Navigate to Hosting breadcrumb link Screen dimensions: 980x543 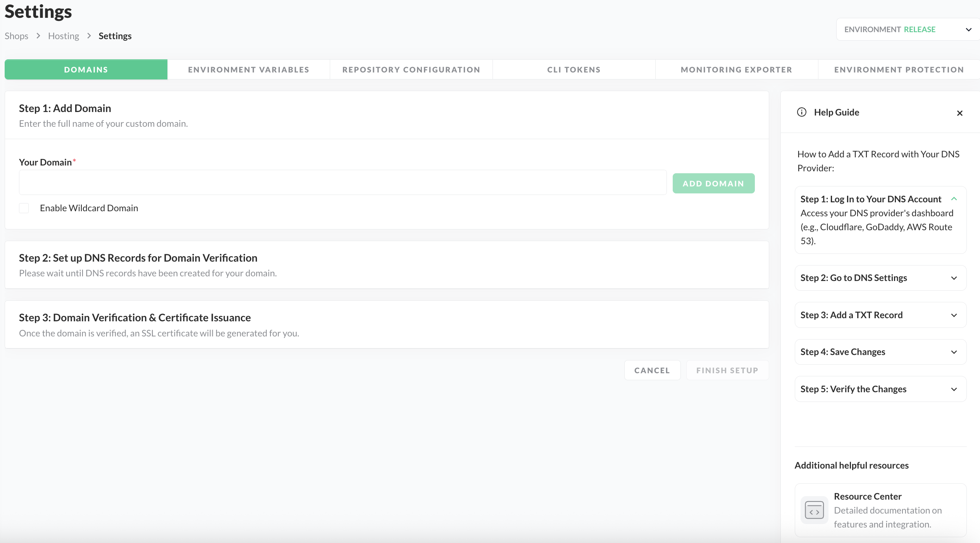(64, 36)
